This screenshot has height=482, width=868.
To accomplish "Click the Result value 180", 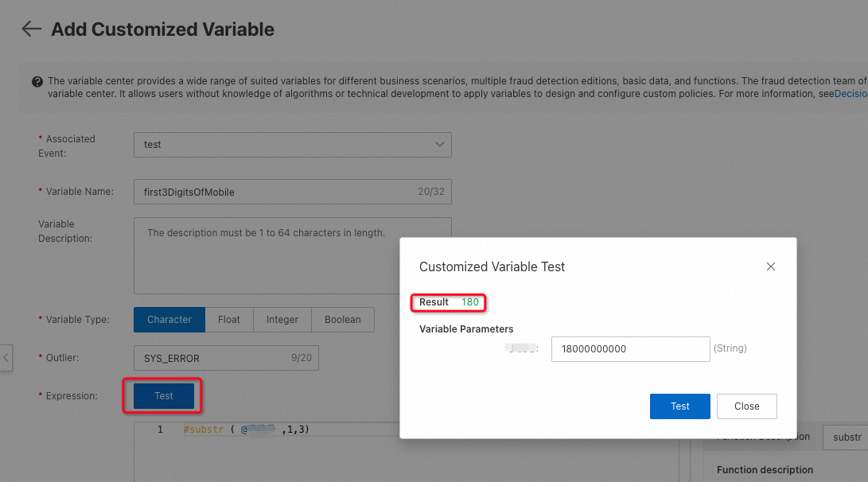I will [x=470, y=302].
